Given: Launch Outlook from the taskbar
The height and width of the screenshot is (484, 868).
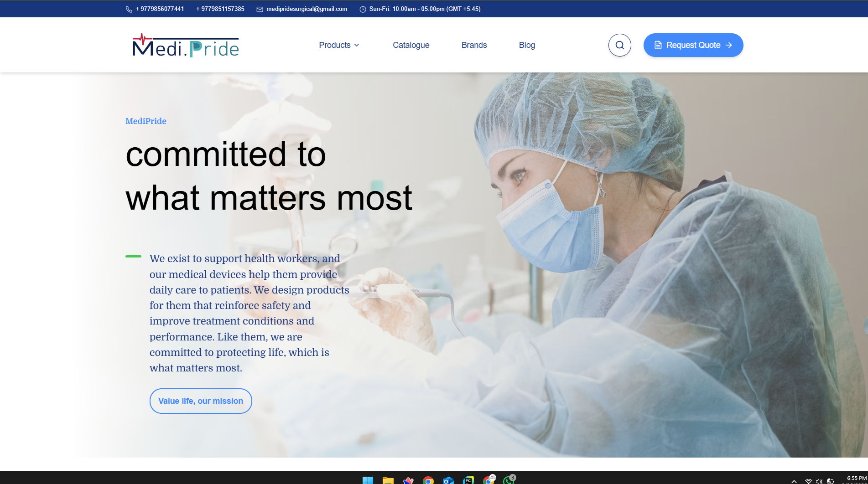Looking at the screenshot, I should click(x=448, y=480).
